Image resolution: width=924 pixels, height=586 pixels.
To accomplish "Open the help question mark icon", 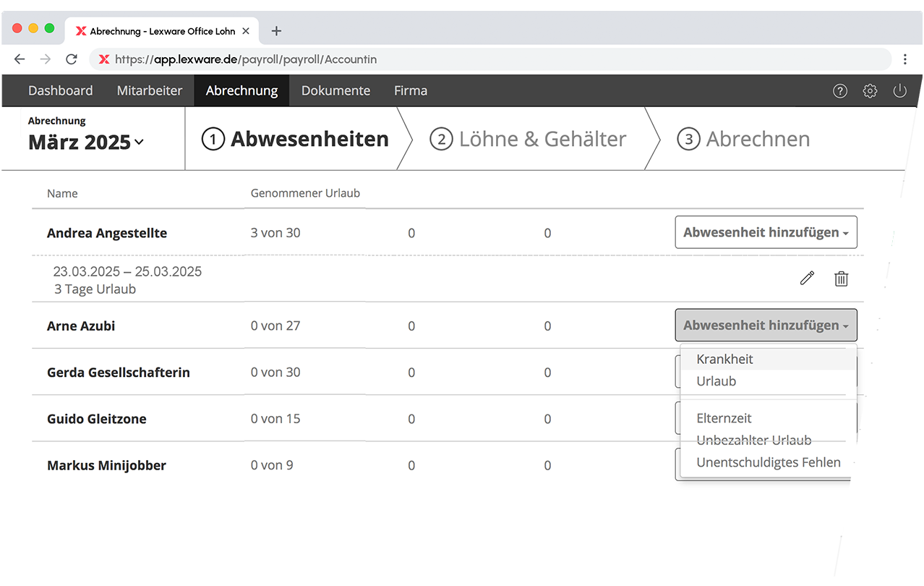I will click(839, 91).
